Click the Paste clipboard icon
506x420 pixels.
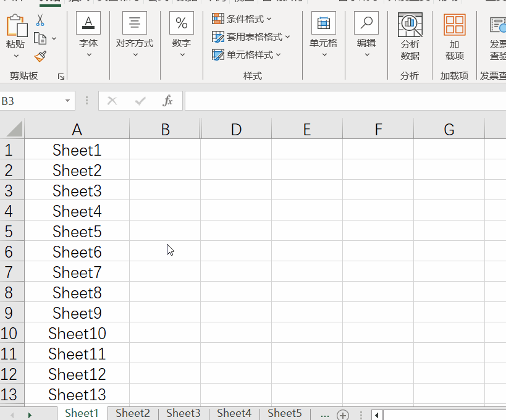[17, 25]
